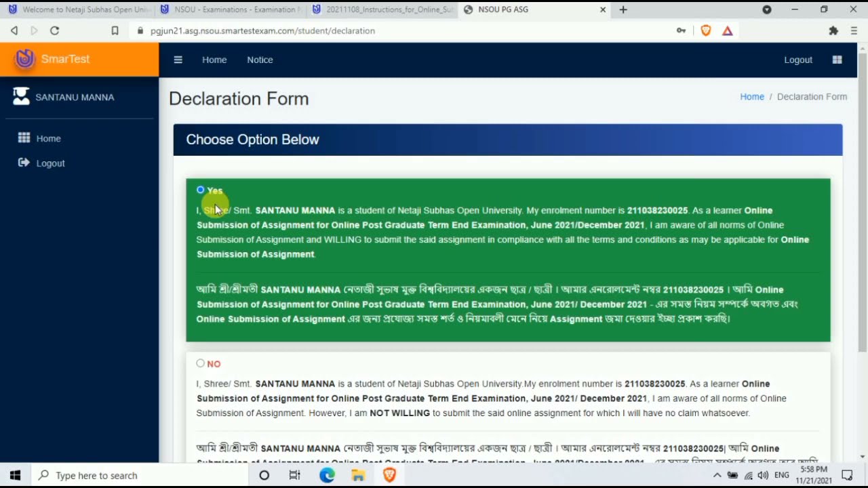Open the battery tray icon
This screenshot has height=488, width=868.
pyautogui.click(x=732, y=475)
